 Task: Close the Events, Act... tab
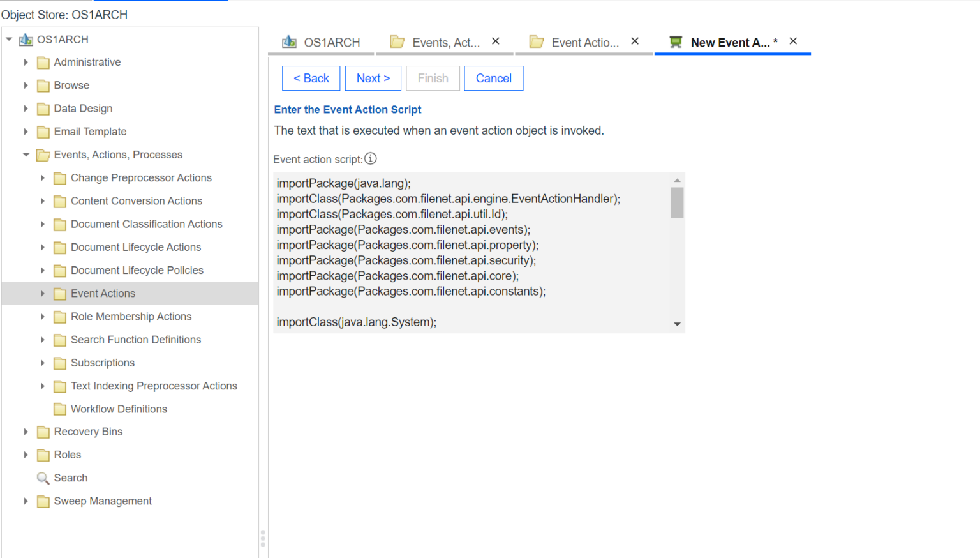tap(495, 40)
